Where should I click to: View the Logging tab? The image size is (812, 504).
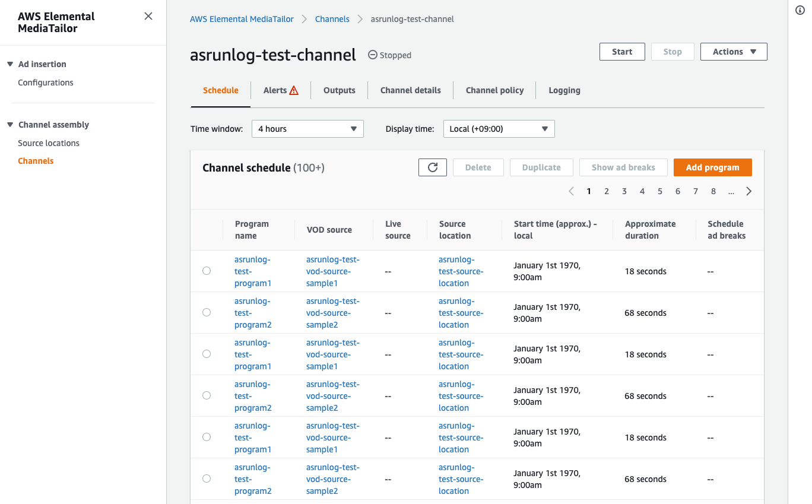[x=564, y=90]
